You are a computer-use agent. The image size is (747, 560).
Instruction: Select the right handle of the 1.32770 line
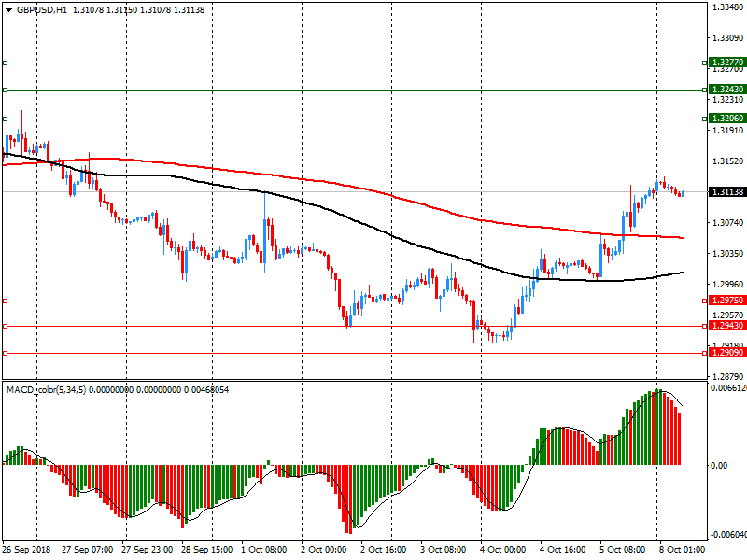tap(705, 63)
